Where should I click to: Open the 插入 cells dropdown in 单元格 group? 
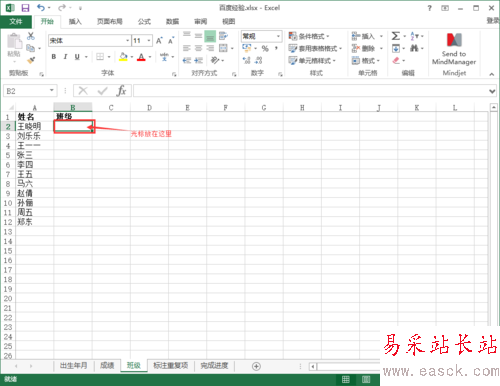[x=367, y=36]
